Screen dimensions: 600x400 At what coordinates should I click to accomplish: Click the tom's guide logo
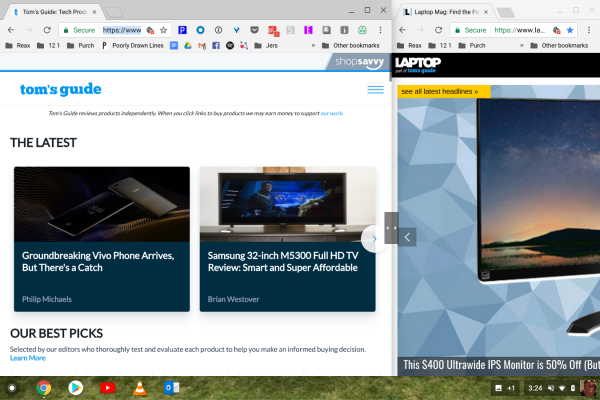(60, 89)
